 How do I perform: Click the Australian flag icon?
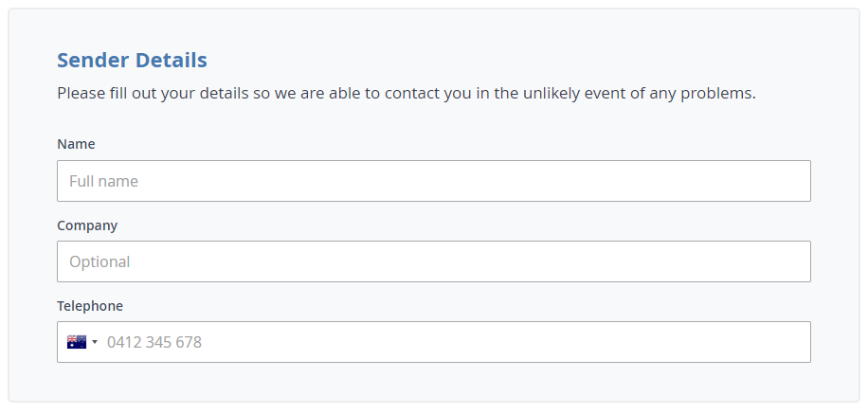[76, 342]
